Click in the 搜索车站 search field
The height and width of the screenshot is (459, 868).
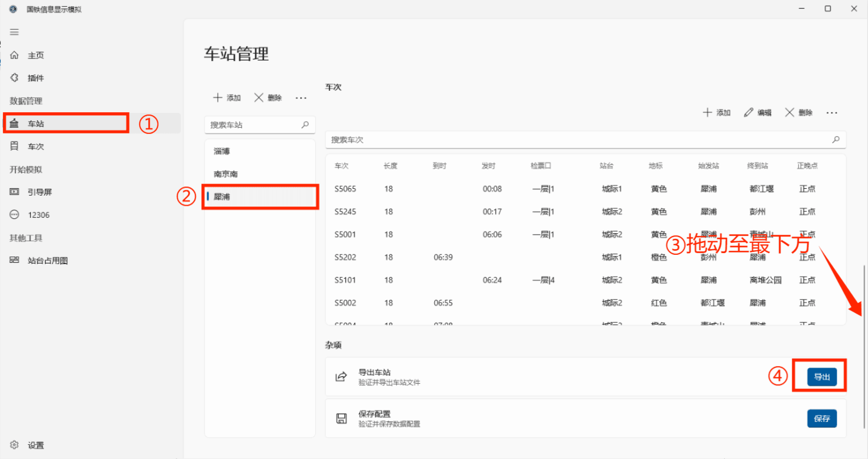[254, 125]
